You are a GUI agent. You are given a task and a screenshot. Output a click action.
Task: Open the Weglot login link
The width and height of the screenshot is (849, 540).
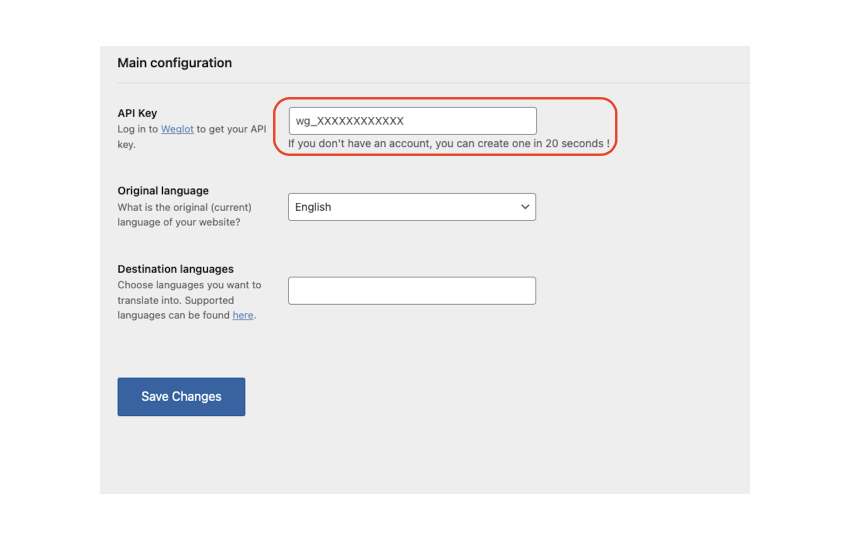point(177,129)
